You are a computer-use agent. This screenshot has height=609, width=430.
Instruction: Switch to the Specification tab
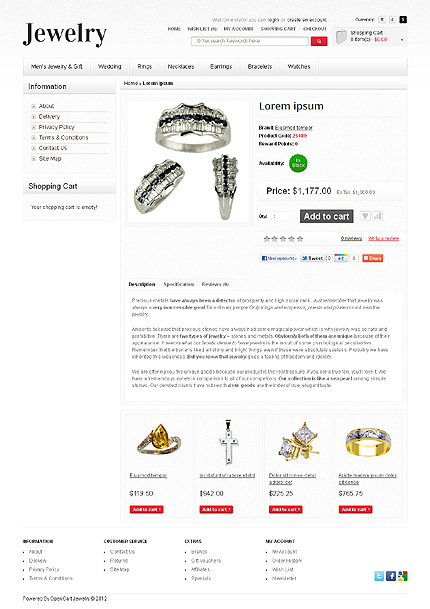pos(179,284)
